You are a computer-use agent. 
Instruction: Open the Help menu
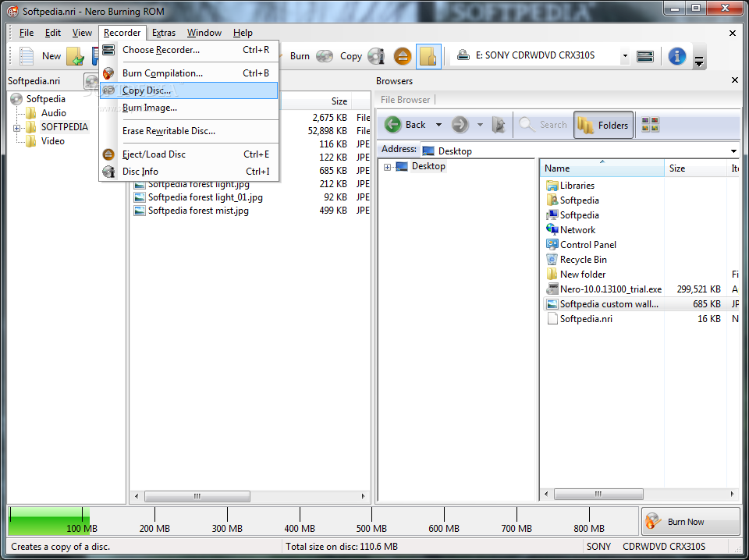click(x=243, y=33)
